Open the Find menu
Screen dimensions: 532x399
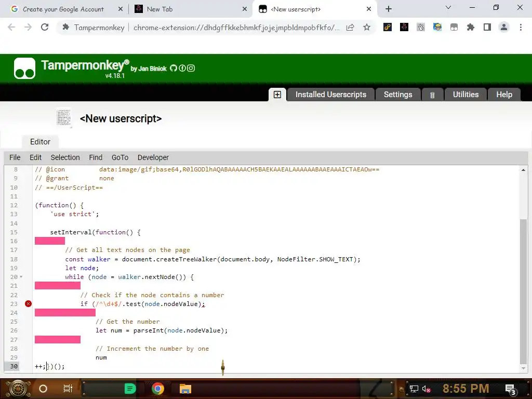pos(96,158)
